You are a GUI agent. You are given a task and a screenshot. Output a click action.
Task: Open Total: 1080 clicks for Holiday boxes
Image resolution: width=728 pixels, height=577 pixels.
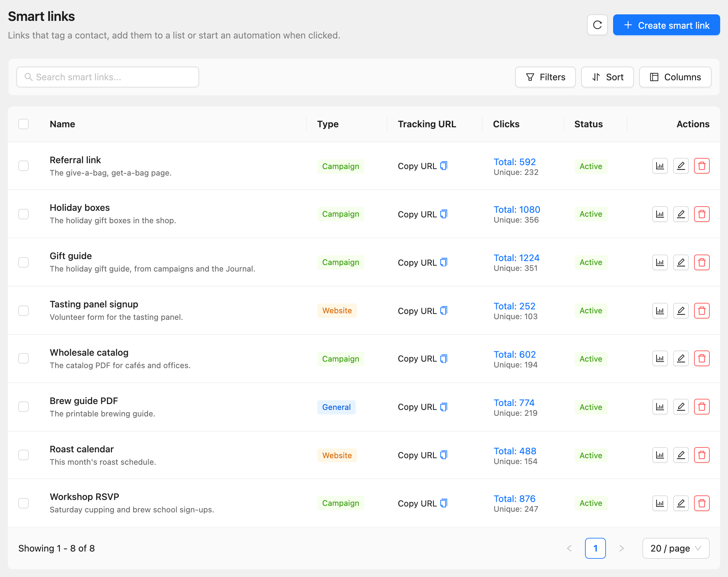(517, 210)
